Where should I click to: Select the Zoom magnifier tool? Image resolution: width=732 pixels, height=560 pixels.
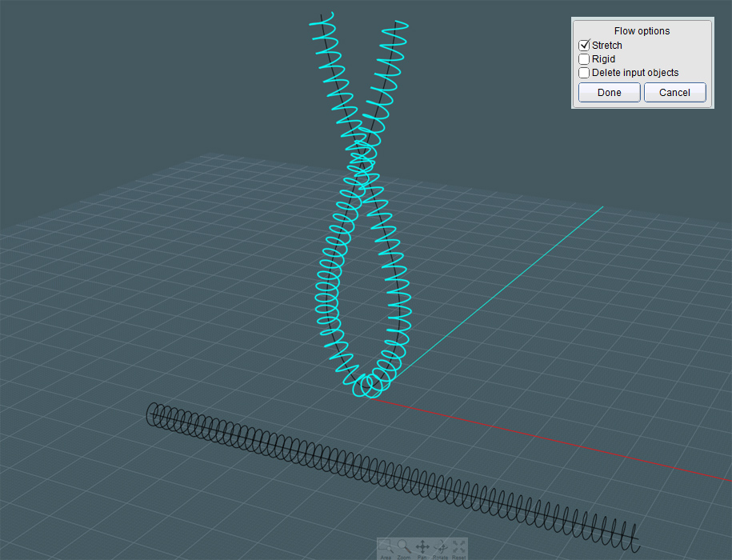pyautogui.click(x=404, y=550)
